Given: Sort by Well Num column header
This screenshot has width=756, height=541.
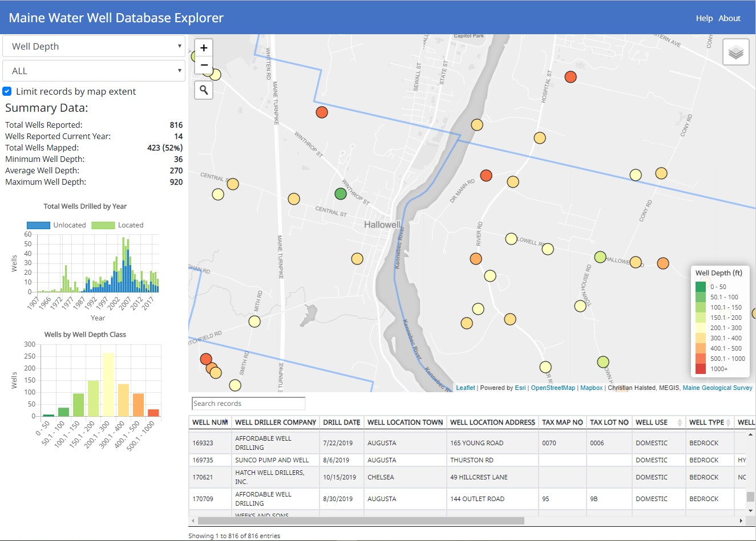Looking at the screenshot, I should coord(210,422).
